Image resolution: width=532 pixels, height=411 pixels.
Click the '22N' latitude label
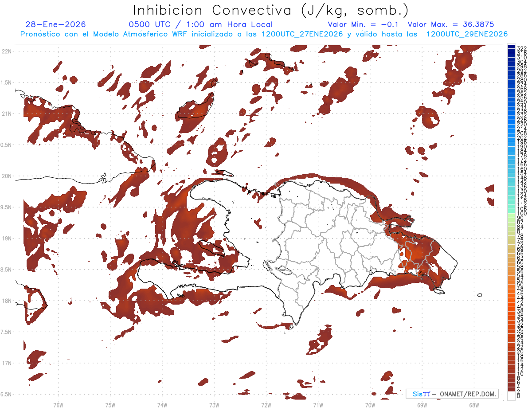[x=7, y=51]
